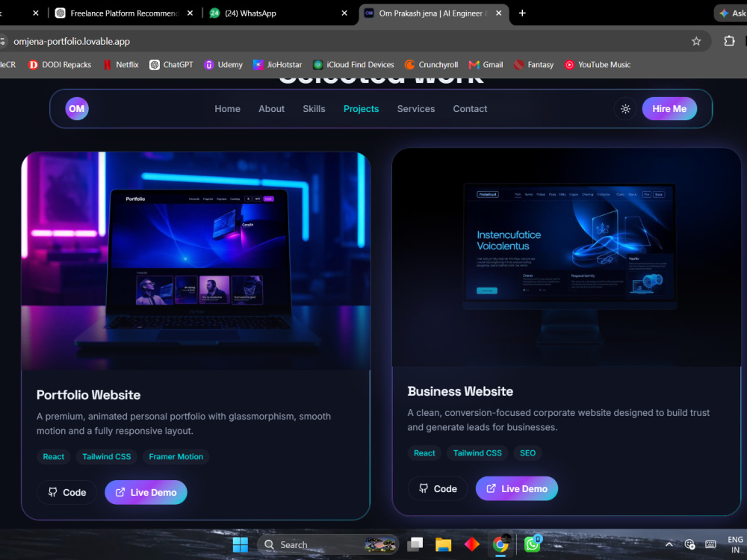
Task: Click the Framer Motion tag
Action: (x=176, y=457)
